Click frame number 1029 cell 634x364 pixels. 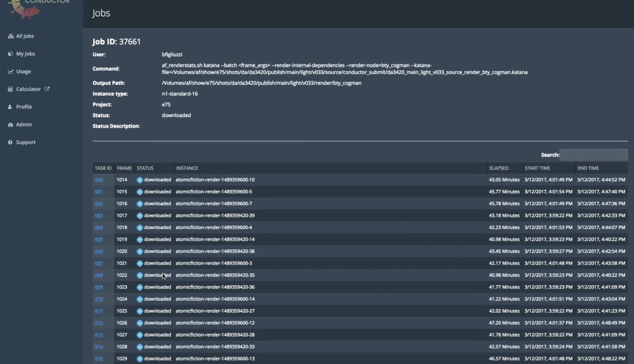tap(122, 359)
